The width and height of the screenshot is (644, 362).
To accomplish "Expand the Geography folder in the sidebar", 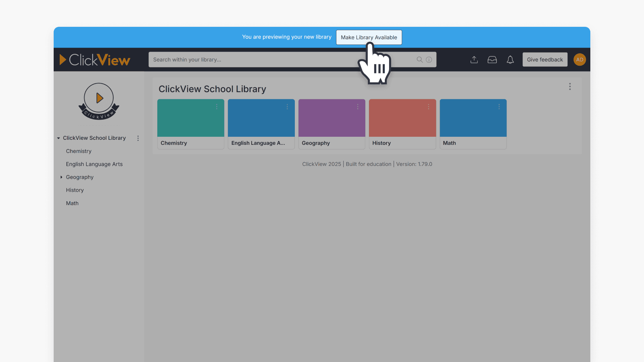I will (x=61, y=177).
